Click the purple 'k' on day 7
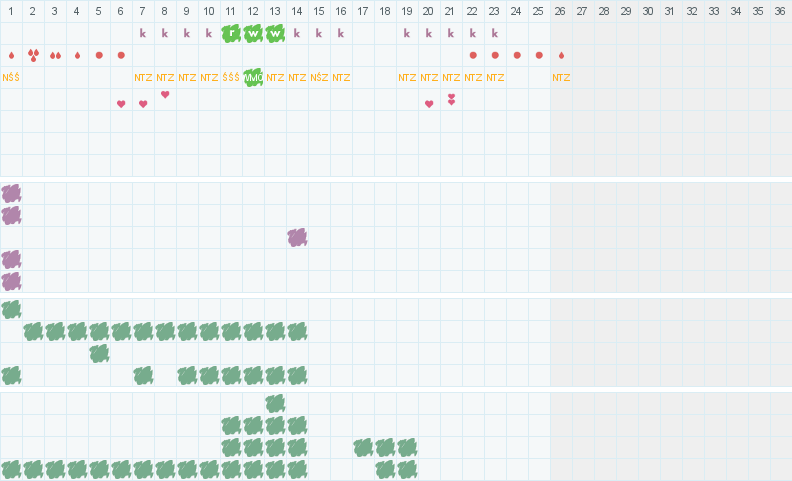Viewport: 792px width, 481px height. click(x=143, y=33)
